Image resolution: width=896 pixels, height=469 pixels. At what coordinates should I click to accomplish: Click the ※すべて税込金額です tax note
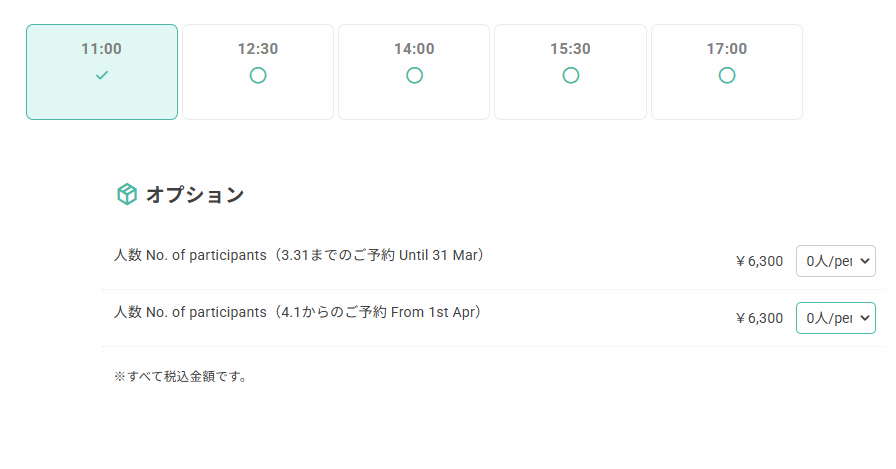180,377
